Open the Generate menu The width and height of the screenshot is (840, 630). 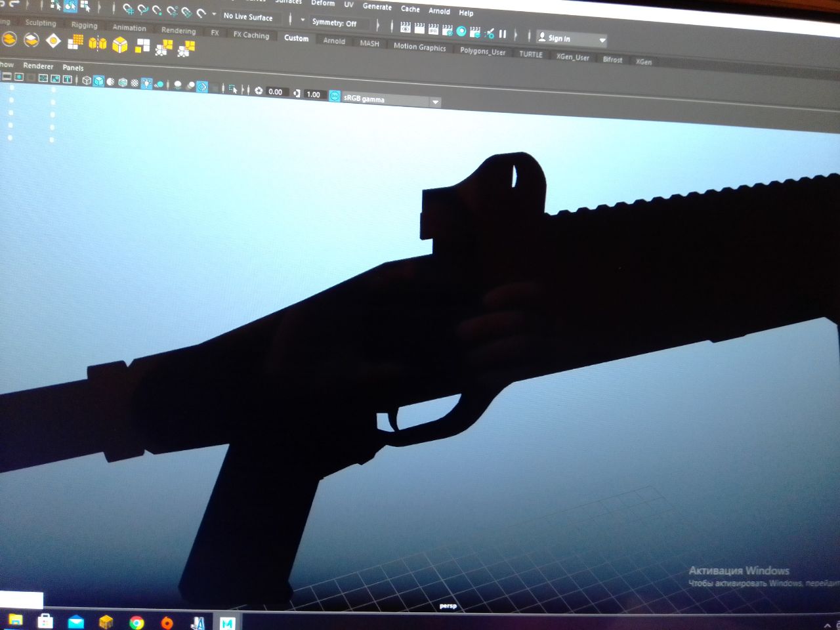pos(377,7)
